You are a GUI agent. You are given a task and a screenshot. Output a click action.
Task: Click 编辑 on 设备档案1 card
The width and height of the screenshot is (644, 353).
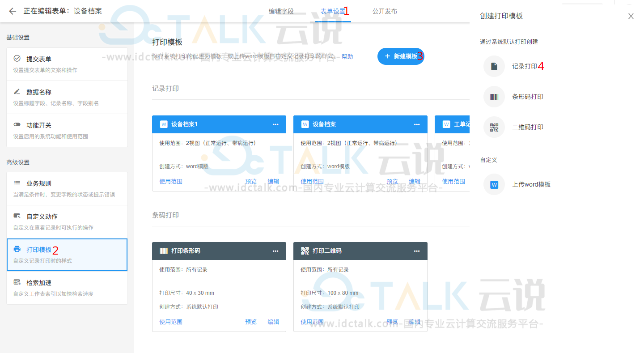tap(273, 181)
